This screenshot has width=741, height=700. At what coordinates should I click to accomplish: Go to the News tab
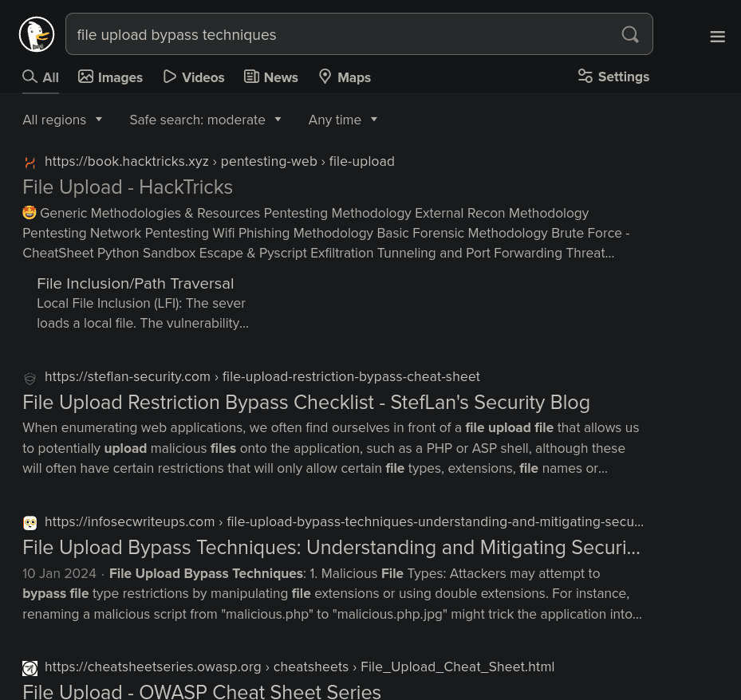click(x=271, y=77)
